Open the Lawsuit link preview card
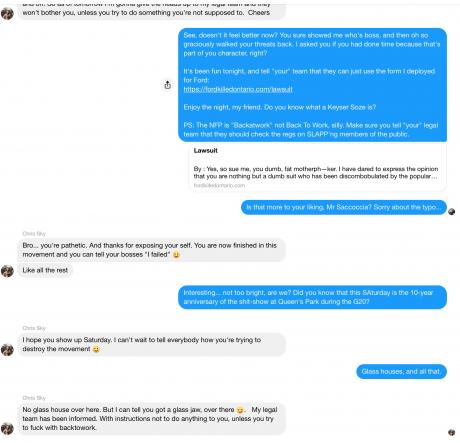Image resolution: width=460 pixels, height=443 pixels. [x=317, y=167]
